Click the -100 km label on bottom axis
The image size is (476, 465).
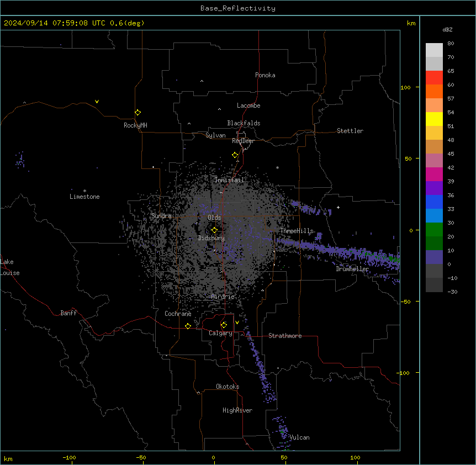69,458
